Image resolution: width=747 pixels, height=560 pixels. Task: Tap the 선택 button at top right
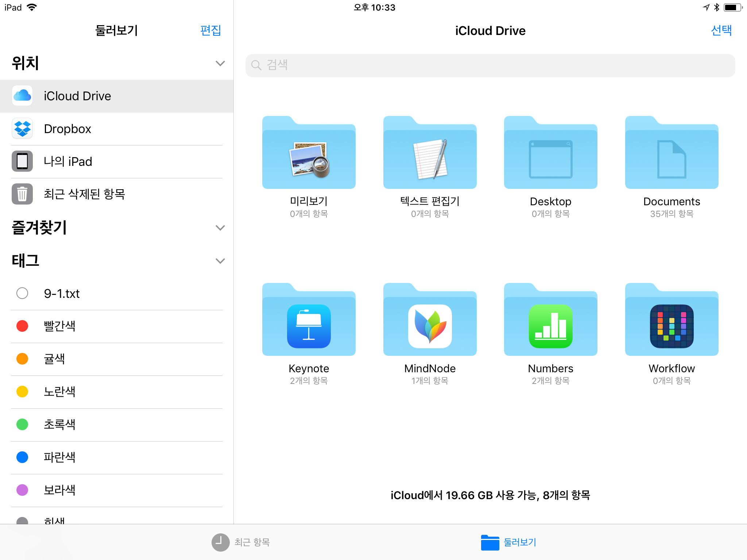[721, 30]
